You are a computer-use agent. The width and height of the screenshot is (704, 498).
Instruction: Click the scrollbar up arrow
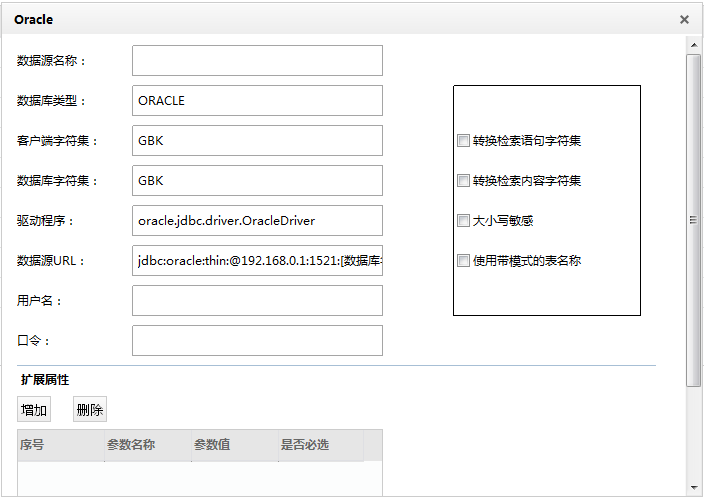click(x=694, y=45)
